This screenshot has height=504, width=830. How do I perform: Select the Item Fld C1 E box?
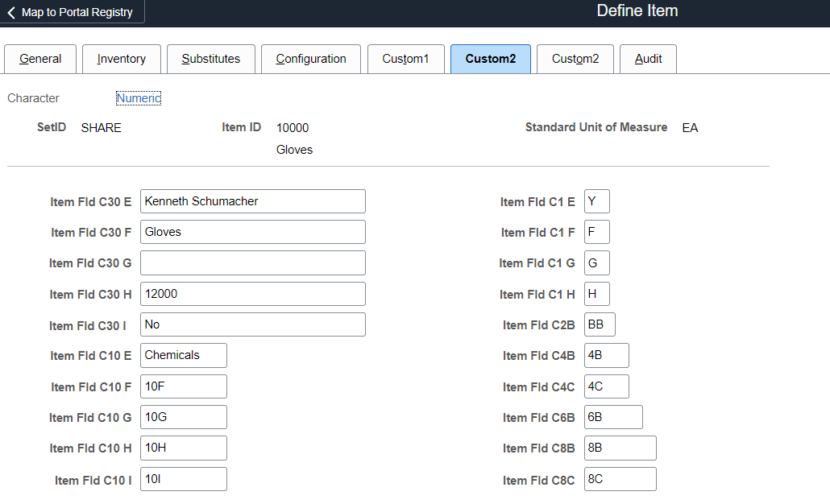point(596,201)
